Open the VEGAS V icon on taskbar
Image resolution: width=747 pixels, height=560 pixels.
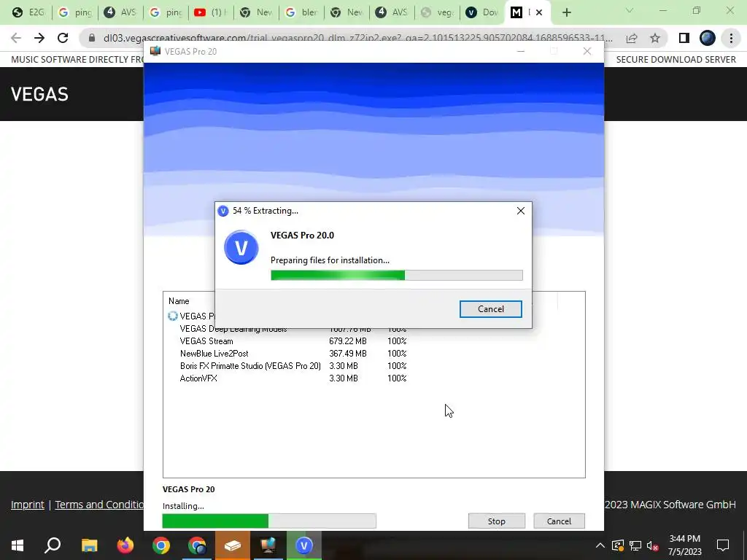click(304, 545)
